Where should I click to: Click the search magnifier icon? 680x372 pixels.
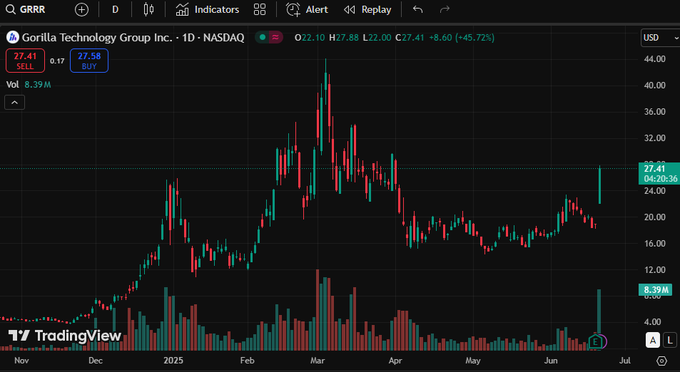[10, 10]
